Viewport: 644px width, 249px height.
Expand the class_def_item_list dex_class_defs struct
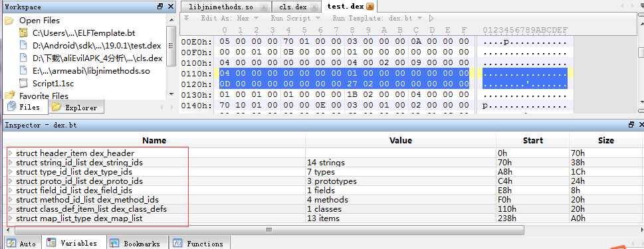(10, 209)
